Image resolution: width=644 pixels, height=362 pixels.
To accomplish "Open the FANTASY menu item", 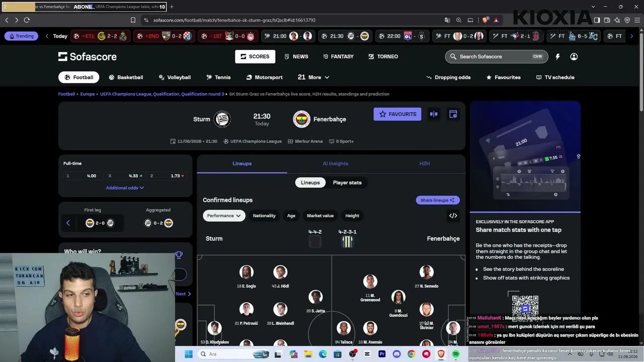I will coord(338,57).
